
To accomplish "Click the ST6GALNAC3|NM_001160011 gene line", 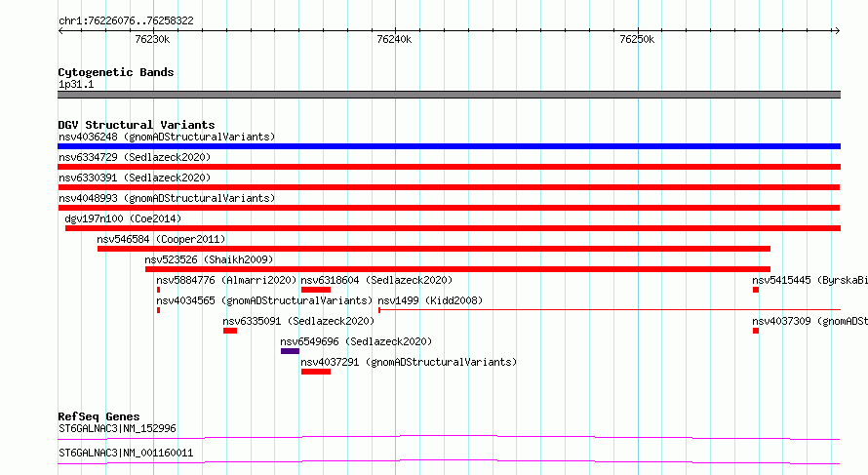I will tap(449, 461).
